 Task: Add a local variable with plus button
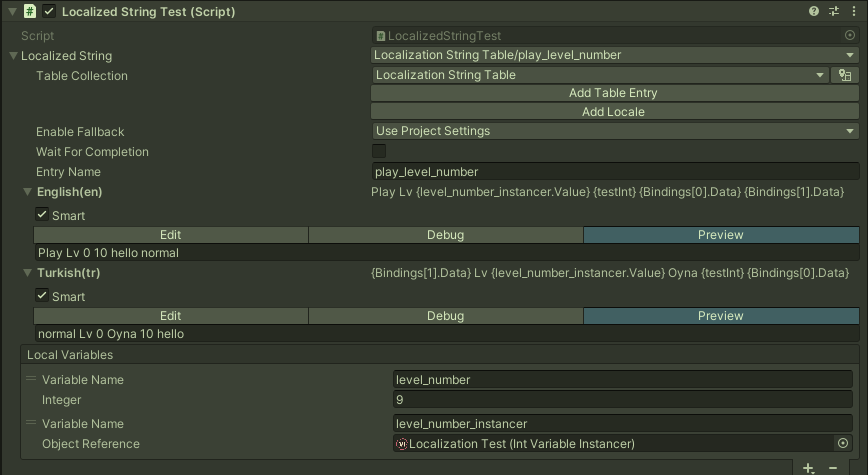coord(809,468)
